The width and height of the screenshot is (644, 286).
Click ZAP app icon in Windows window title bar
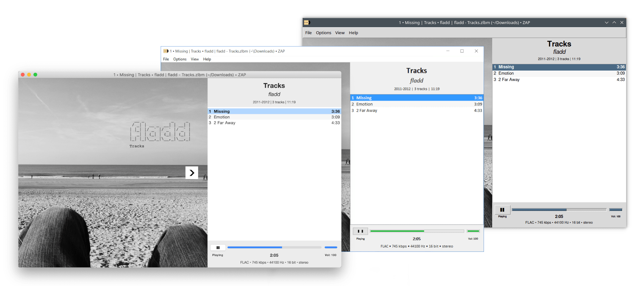166,51
